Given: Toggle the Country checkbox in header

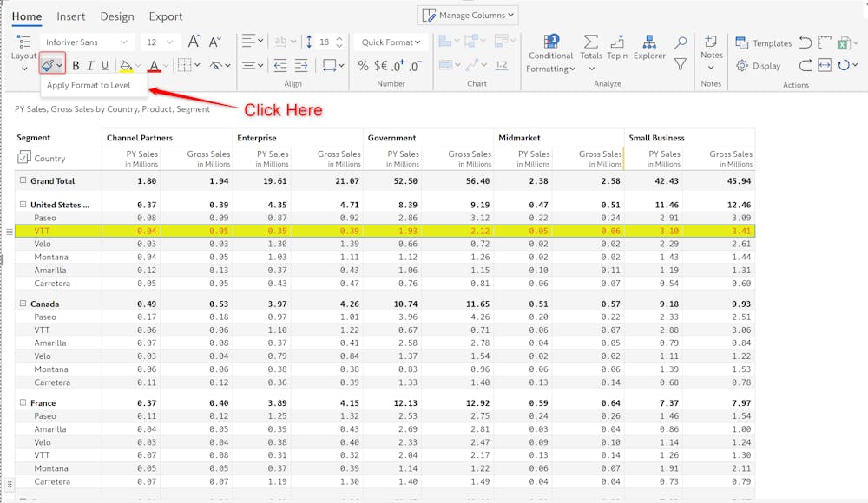Looking at the screenshot, I should (x=24, y=158).
